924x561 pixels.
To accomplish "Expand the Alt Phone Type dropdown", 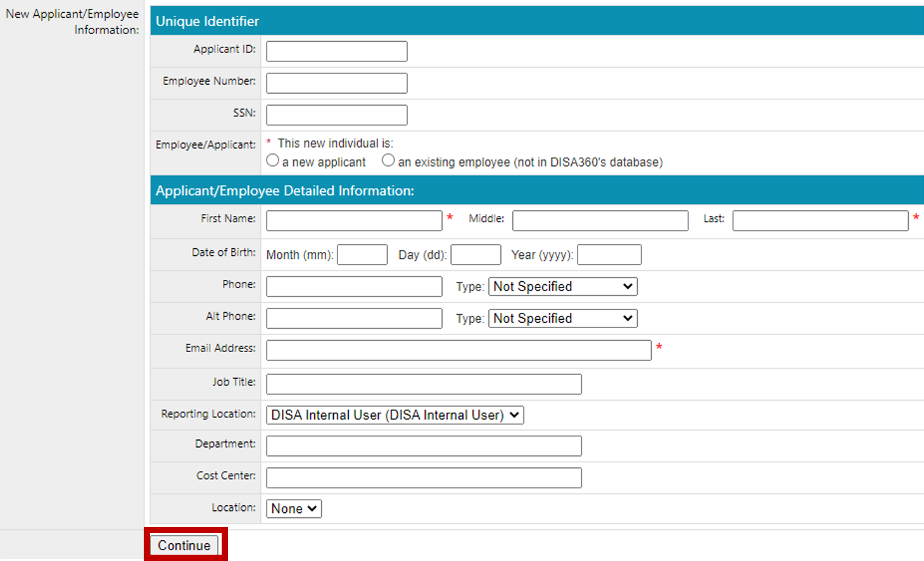I will click(562, 318).
